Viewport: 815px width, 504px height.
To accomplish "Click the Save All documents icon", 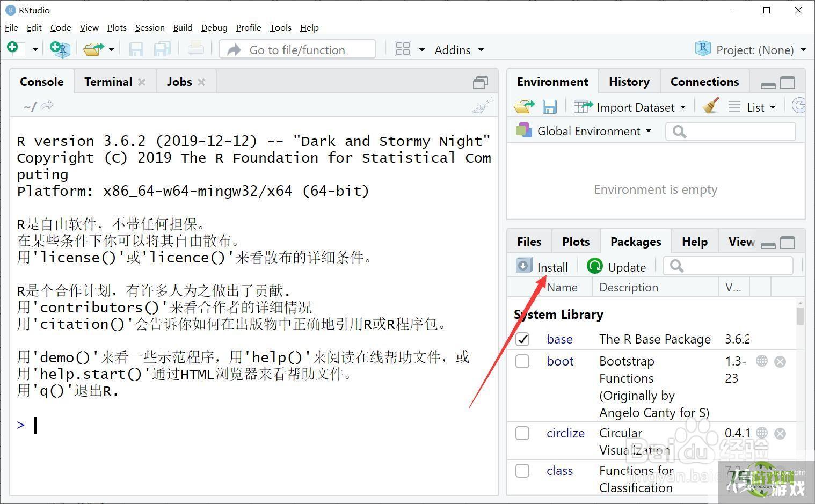I will point(162,49).
